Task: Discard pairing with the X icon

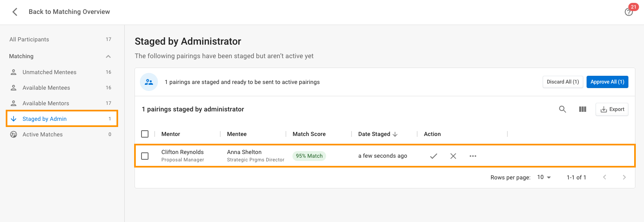Action: point(453,156)
